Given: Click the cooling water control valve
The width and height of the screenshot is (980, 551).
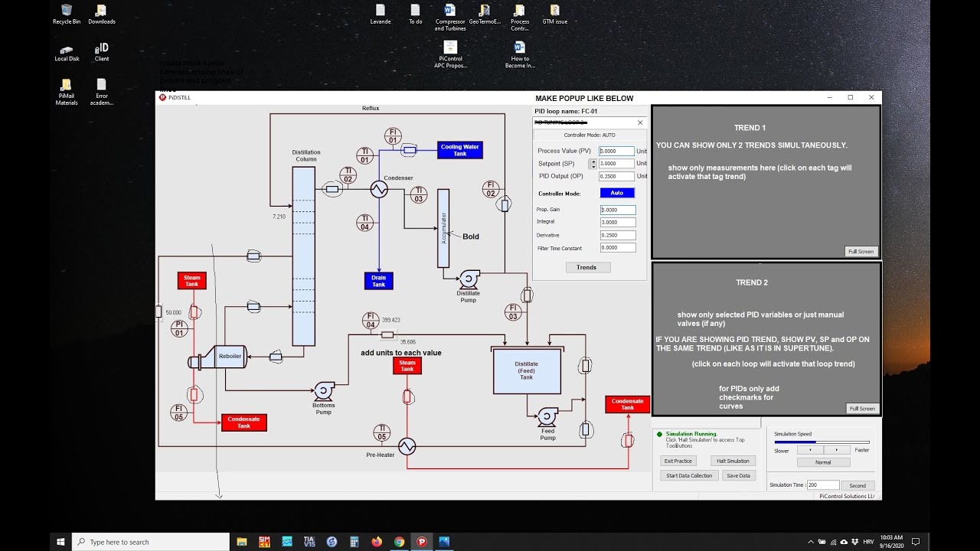Looking at the screenshot, I should coord(410,150).
